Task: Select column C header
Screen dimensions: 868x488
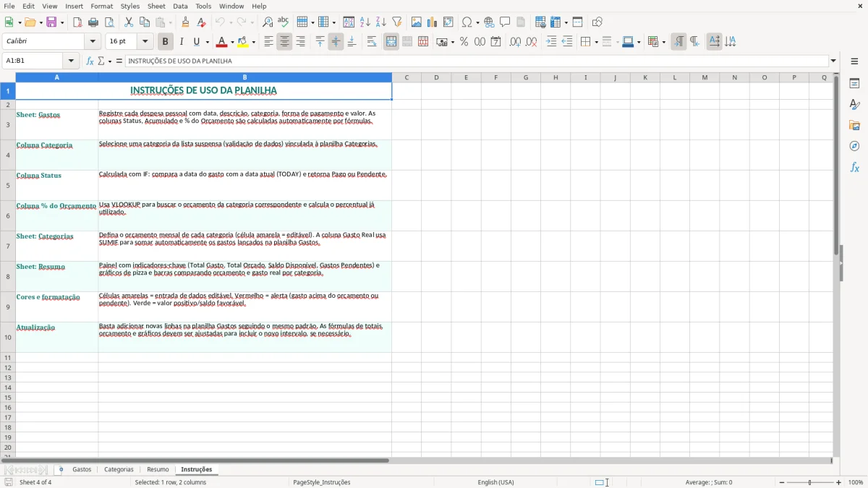Action: [x=407, y=77]
